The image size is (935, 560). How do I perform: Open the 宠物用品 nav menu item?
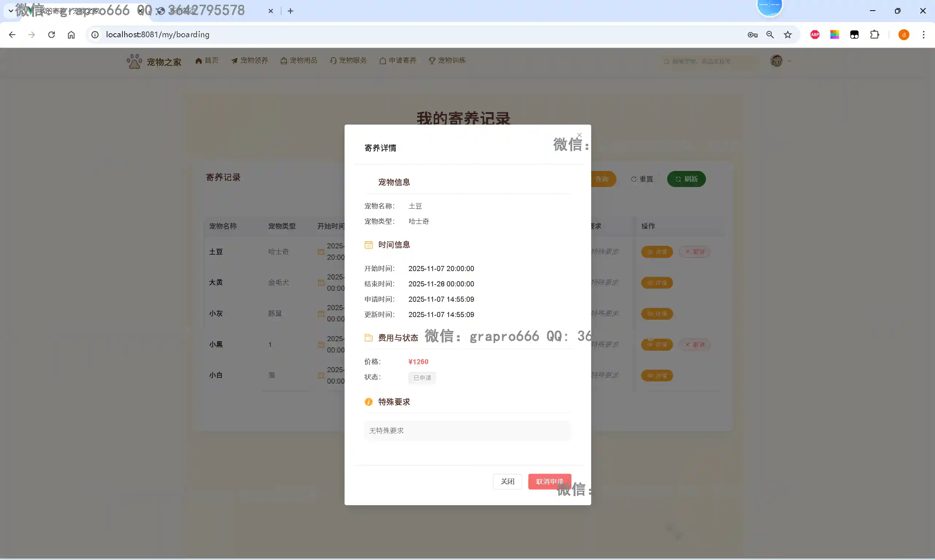pyautogui.click(x=299, y=60)
